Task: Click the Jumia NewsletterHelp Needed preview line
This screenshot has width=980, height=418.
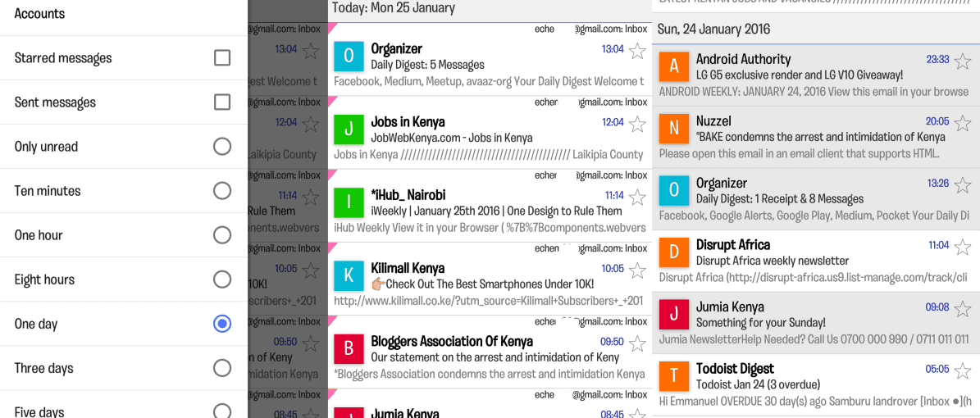Action: coord(813,340)
